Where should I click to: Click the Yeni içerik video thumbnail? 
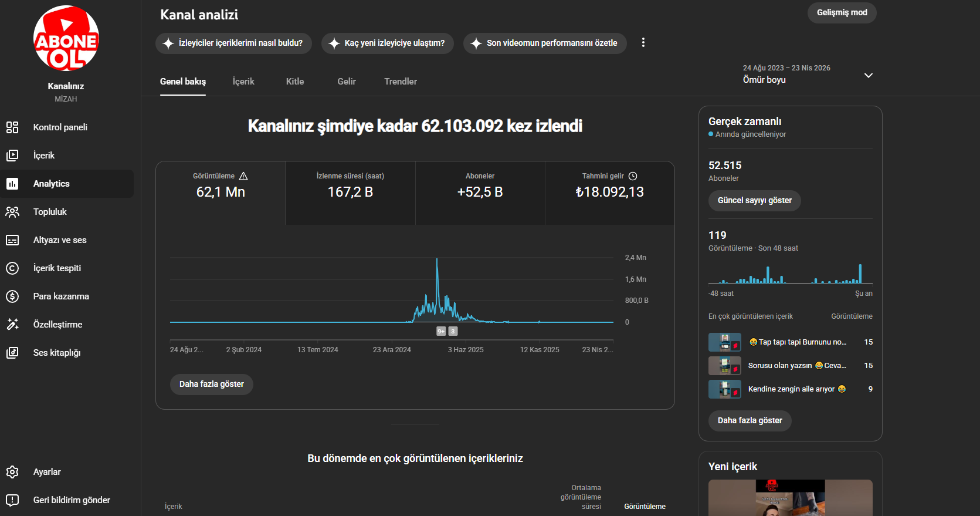click(791, 498)
